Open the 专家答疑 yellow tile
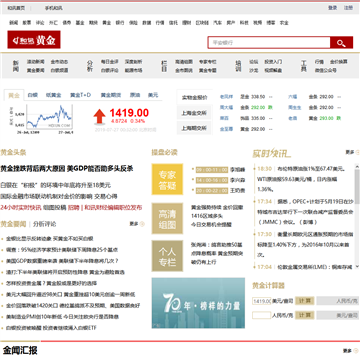The height and width of the screenshot is (360, 360). (167, 179)
